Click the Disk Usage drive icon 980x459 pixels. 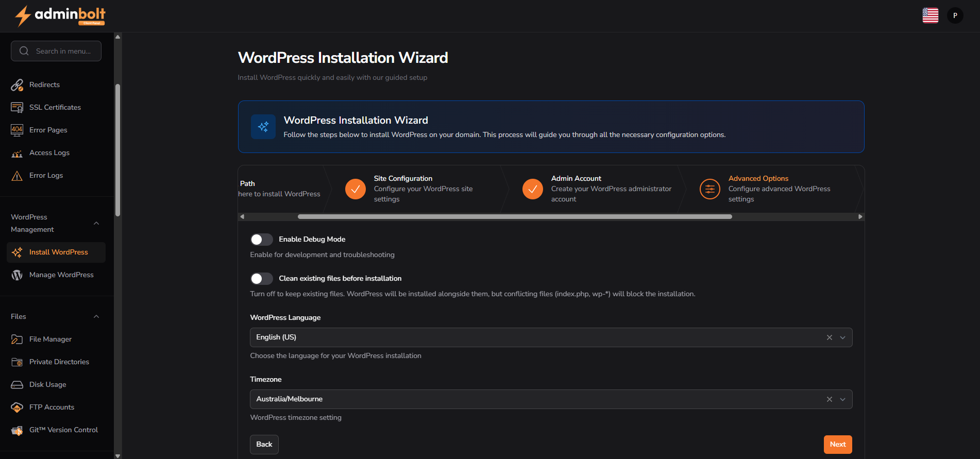point(17,385)
